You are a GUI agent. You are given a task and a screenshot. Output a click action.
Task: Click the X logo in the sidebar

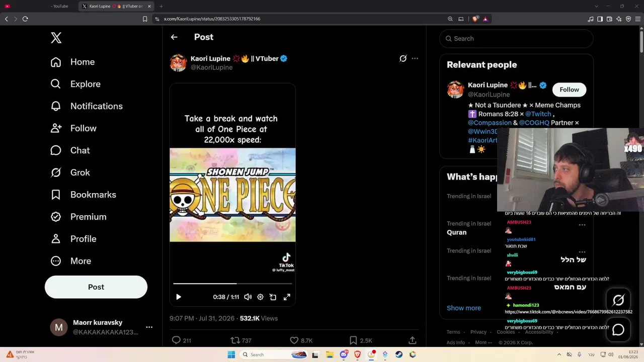[x=56, y=38]
